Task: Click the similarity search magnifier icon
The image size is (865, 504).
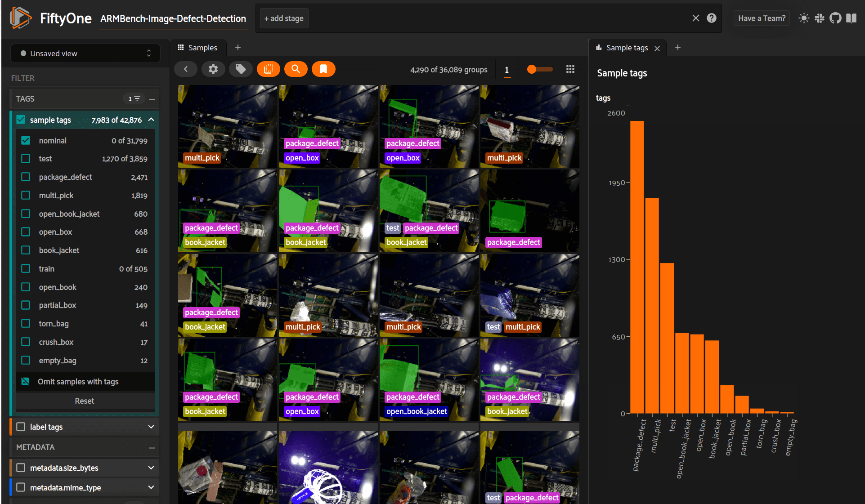Action: point(296,69)
